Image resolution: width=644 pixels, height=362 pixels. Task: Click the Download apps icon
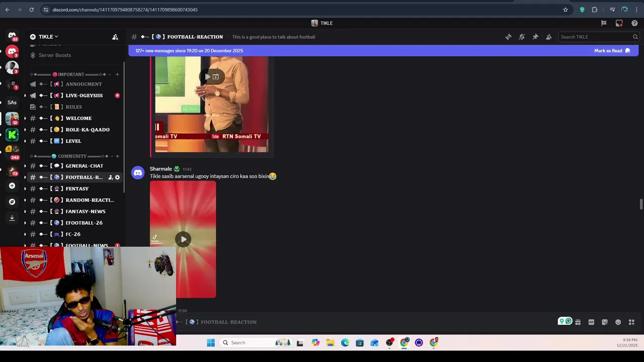(12, 218)
